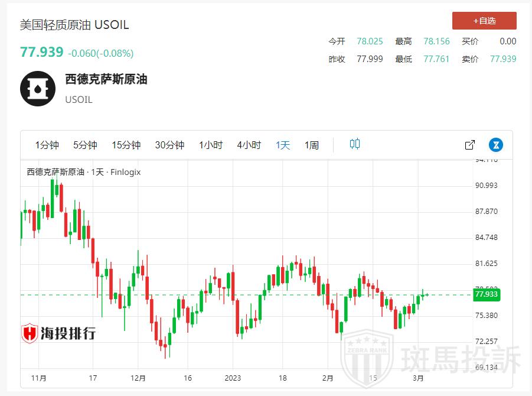Viewport: 532px width, 396px height.
Task: Click the 最高 value 78.156
Action: pos(436,41)
